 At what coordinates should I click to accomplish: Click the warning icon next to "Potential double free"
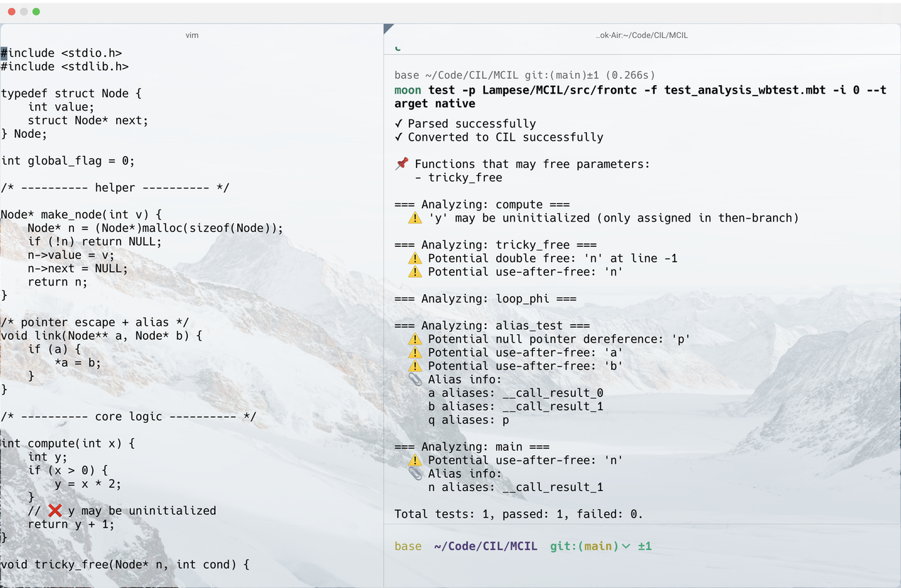(415, 258)
